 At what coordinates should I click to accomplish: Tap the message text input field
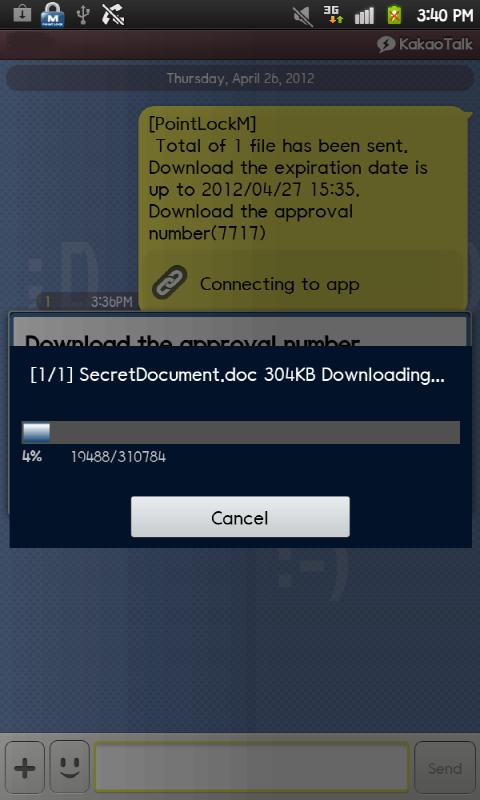point(251,768)
